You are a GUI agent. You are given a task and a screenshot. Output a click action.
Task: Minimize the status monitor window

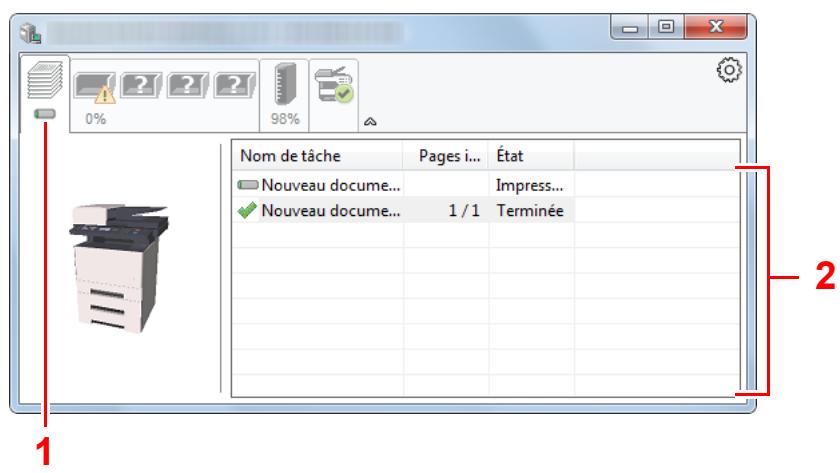(629, 27)
